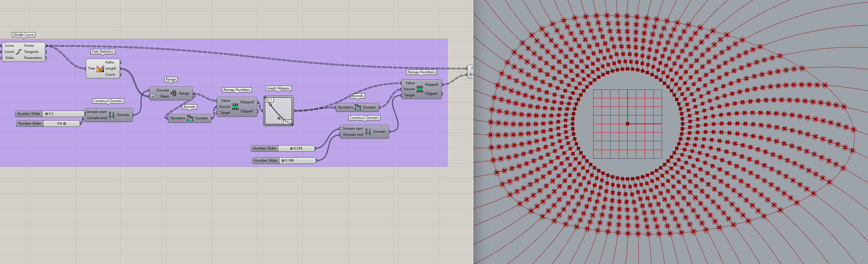Click the Bounds icon wired from Range output
868x264 pixels.
pyautogui.click(x=190, y=118)
